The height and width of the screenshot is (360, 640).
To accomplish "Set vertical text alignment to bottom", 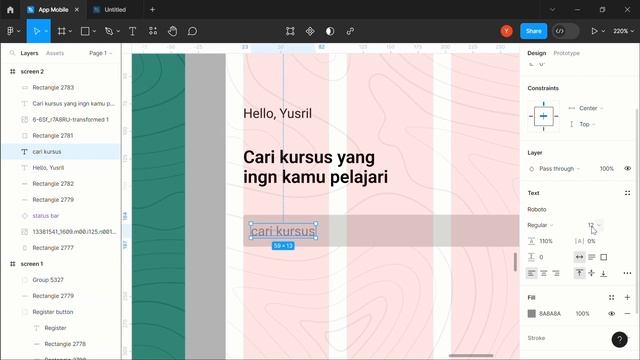I will click(x=604, y=273).
